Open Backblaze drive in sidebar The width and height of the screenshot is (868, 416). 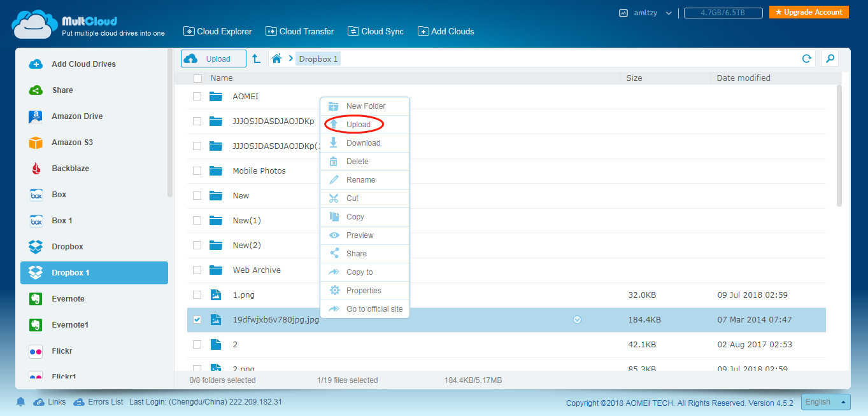pyautogui.click(x=70, y=169)
